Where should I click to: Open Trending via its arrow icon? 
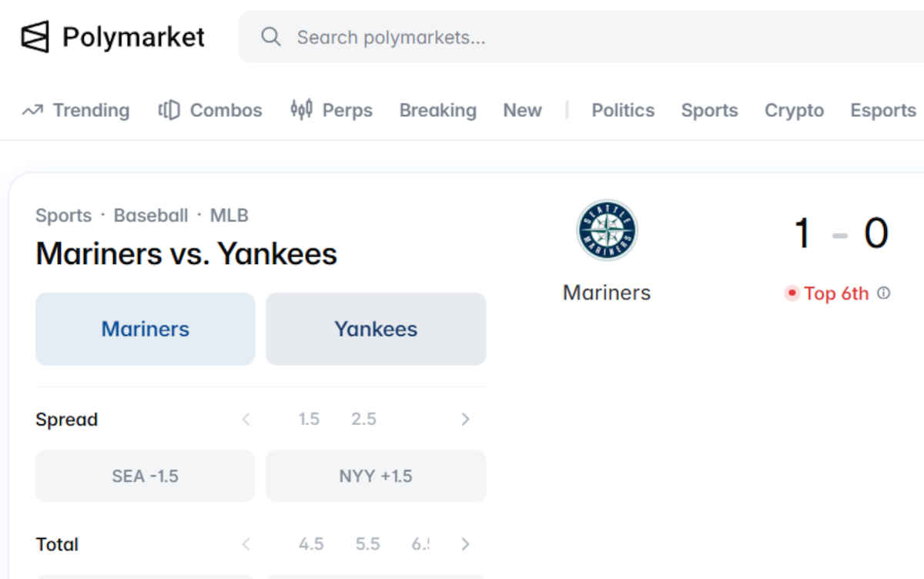point(32,111)
